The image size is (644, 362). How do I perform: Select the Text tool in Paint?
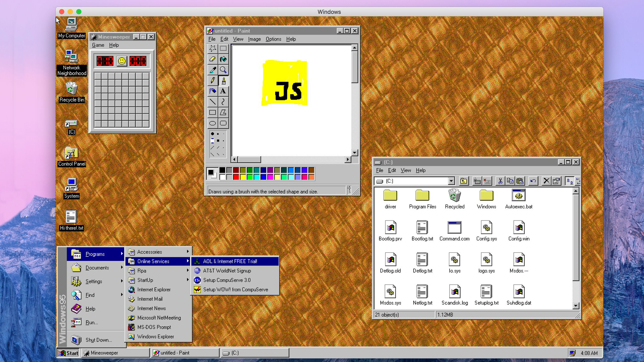click(223, 91)
